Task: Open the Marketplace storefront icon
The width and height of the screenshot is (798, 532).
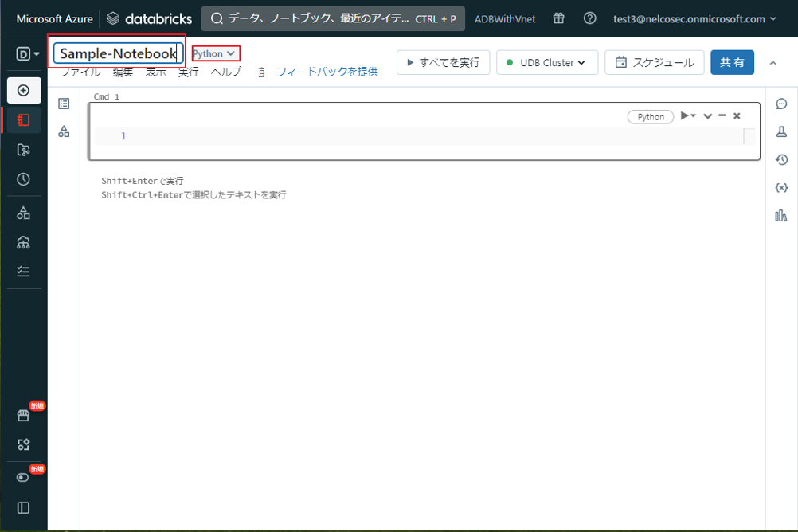Action: (24, 416)
